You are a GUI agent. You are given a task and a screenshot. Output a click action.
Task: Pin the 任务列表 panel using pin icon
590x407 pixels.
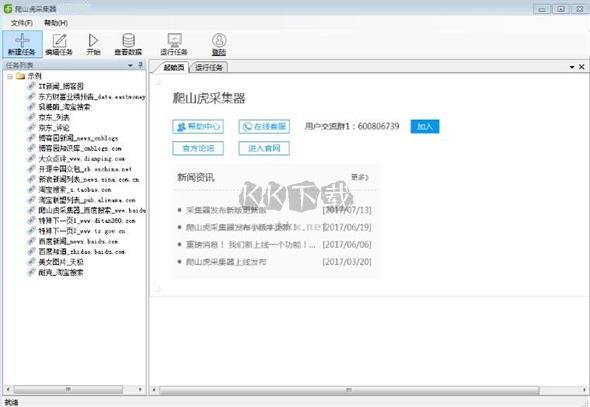[140, 65]
